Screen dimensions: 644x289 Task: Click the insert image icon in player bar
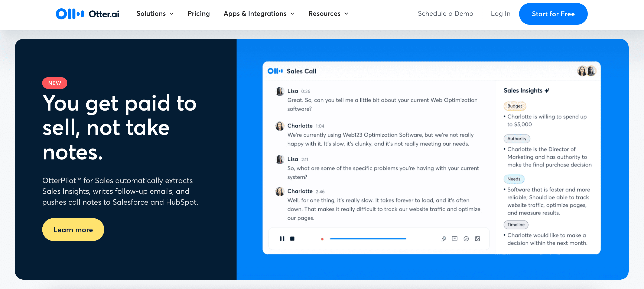pyautogui.click(x=478, y=239)
